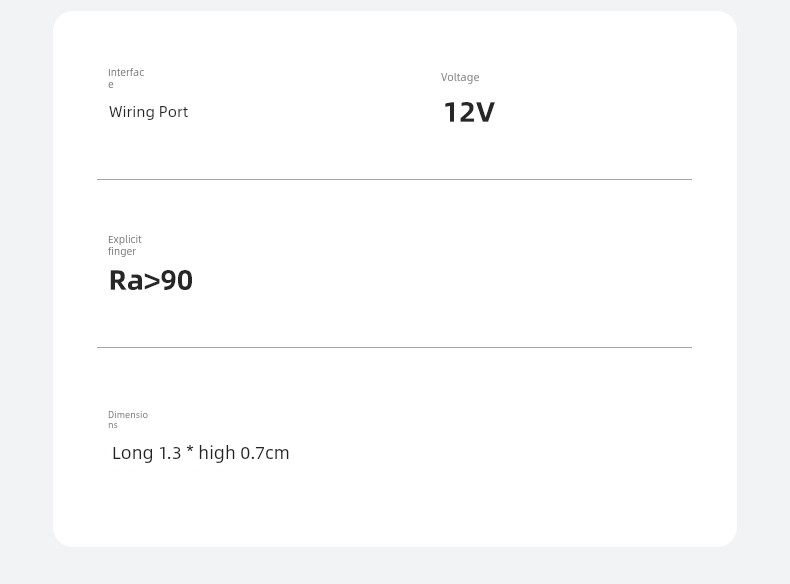Click the number "1.3" in the dimensions value
Screen dimensions: 790x584
(170, 453)
